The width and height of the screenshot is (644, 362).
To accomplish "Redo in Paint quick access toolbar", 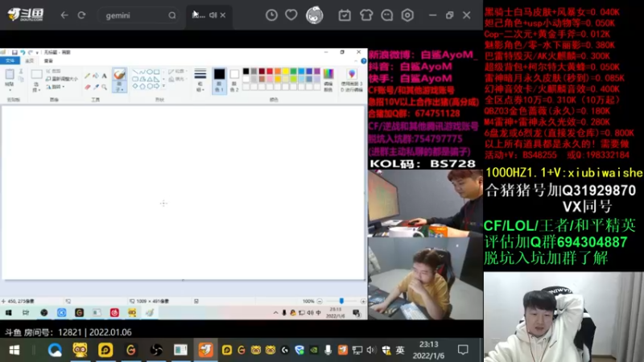I will (x=30, y=52).
